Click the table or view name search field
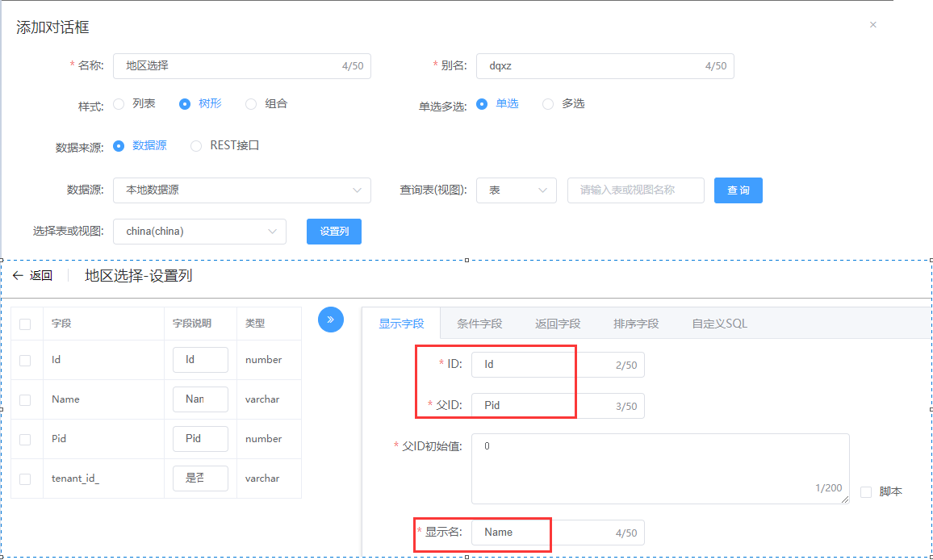 coord(635,190)
